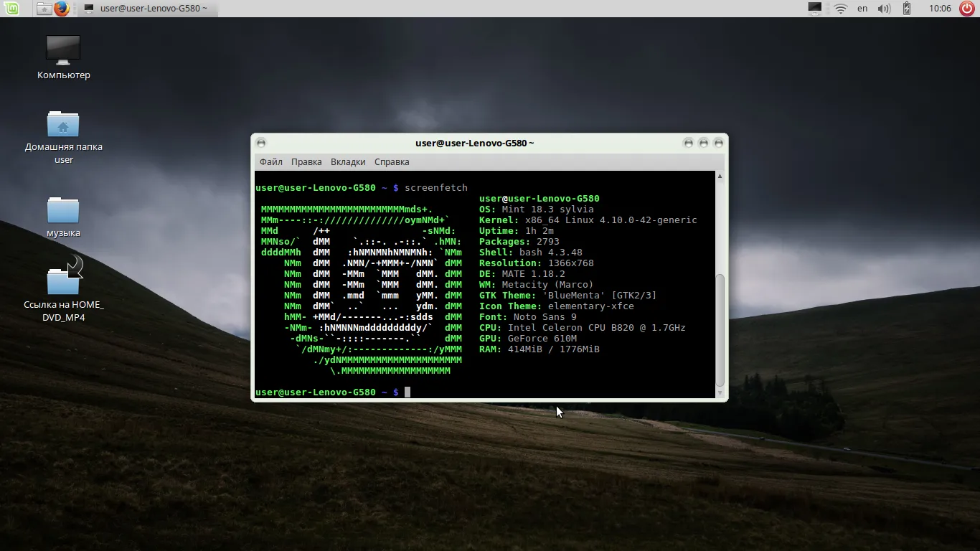
Task: Click the 'GPU: GeForce 610M' line
Action: 528,339
